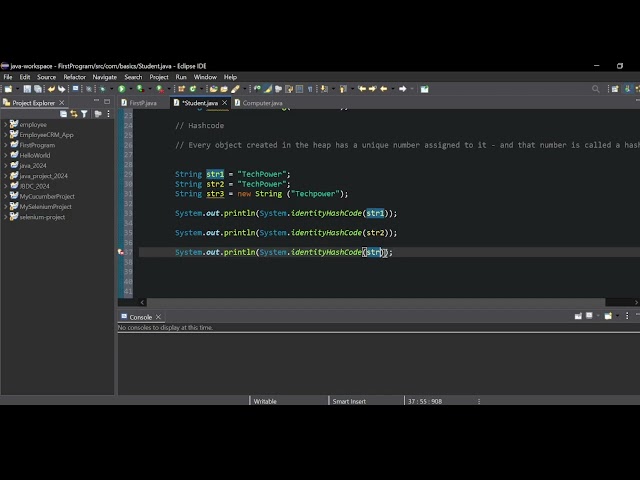Click New Java Package icon
The height and width of the screenshot is (480, 640).
pyautogui.click(x=182, y=89)
